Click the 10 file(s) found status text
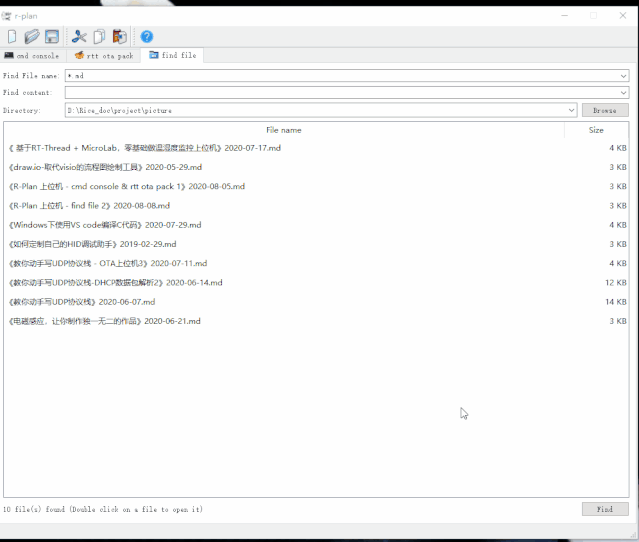This screenshot has height=542, width=639. pyautogui.click(x=103, y=509)
